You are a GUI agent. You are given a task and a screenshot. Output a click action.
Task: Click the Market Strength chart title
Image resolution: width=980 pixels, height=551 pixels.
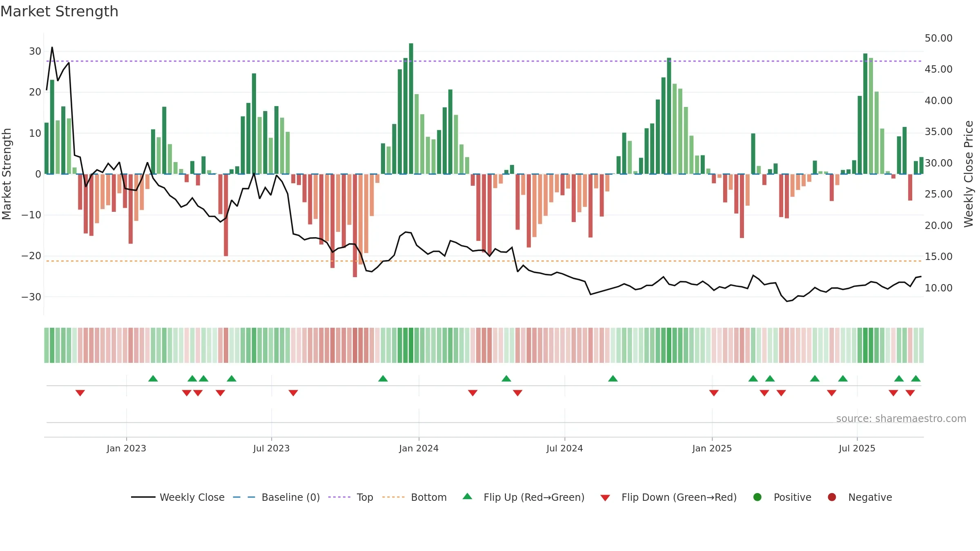coord(59,11)
